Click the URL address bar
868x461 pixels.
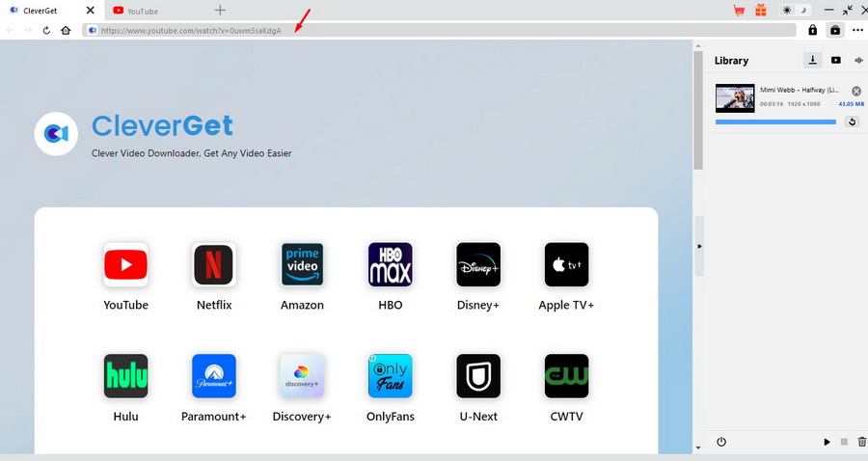pyautogui.click(x=440, y=31)
